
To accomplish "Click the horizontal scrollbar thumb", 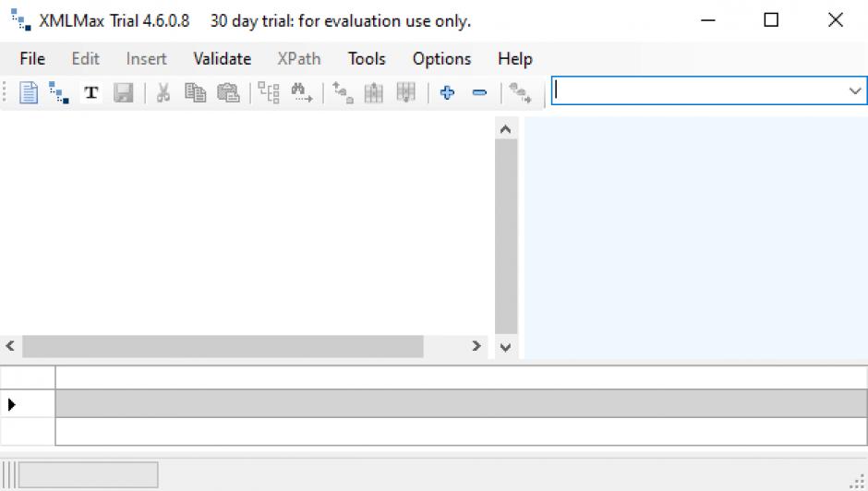I will [223, 346].
